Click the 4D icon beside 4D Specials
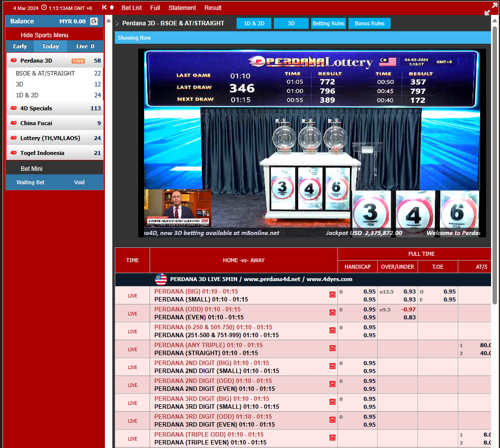 (x=13, y=108)
